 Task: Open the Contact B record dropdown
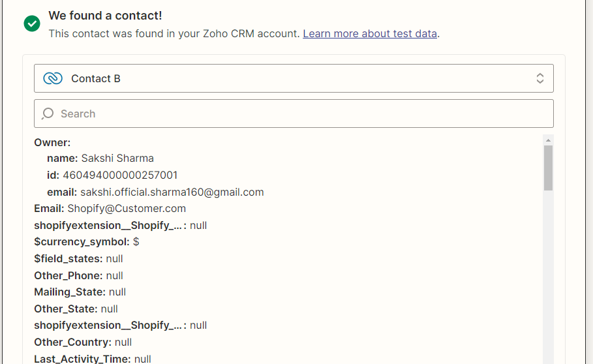294,78
